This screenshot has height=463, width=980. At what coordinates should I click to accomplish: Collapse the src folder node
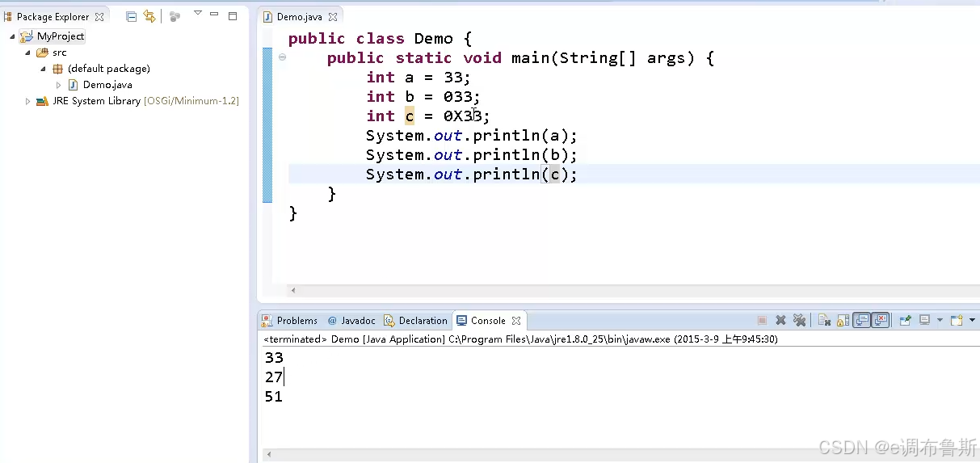27,53
